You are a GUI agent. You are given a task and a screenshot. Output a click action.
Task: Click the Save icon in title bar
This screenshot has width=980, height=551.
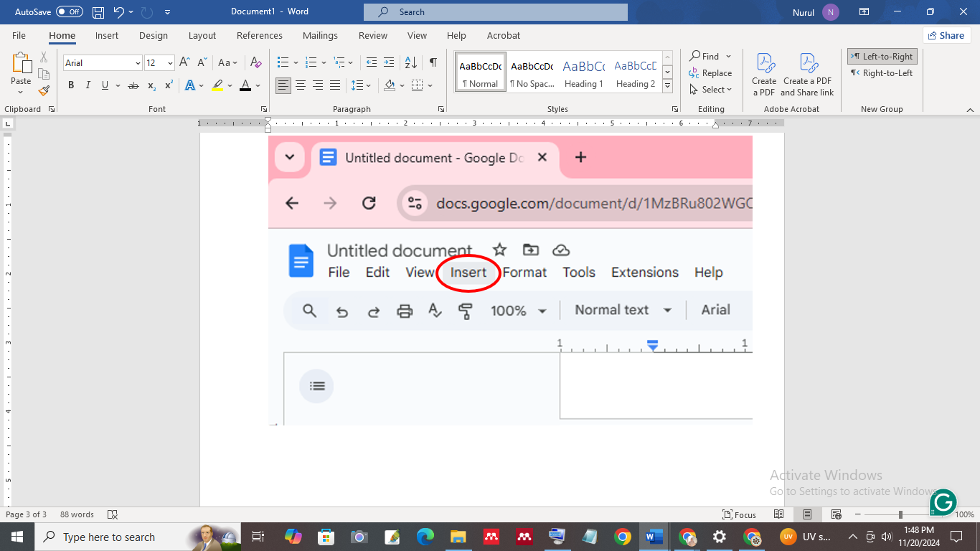pos(98,12)
